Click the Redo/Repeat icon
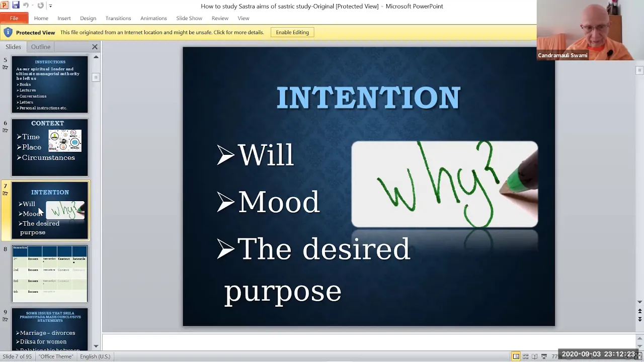 click(x=41, y=6)
